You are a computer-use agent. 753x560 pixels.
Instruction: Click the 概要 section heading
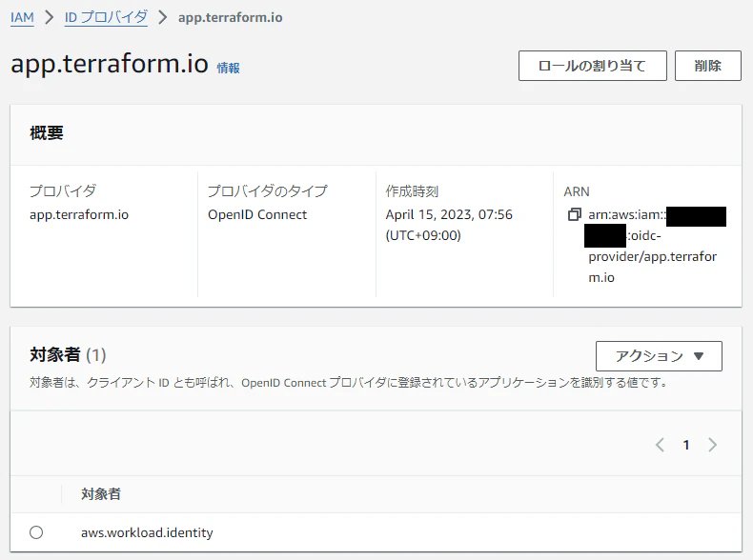tap(47, 133)
